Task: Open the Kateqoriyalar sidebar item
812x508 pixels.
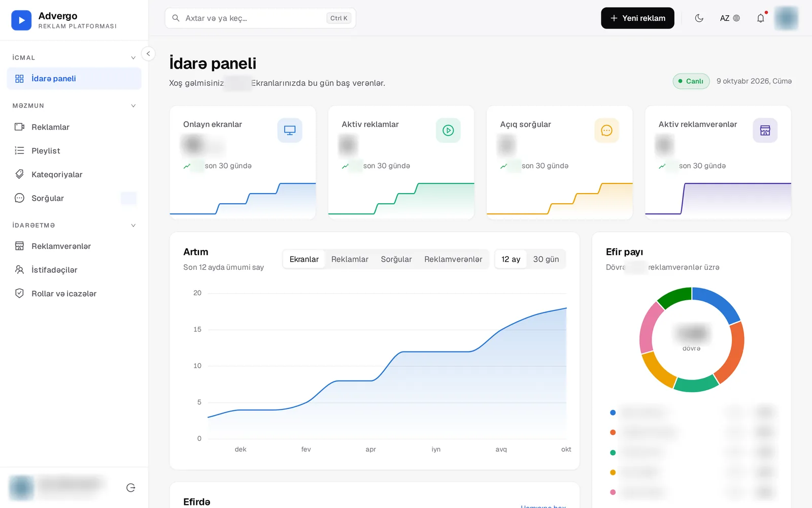Action: (x=74, y=174)
